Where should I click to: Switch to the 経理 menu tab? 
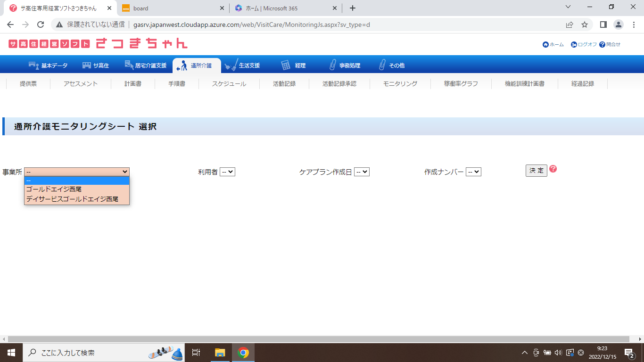click(294, 66)
